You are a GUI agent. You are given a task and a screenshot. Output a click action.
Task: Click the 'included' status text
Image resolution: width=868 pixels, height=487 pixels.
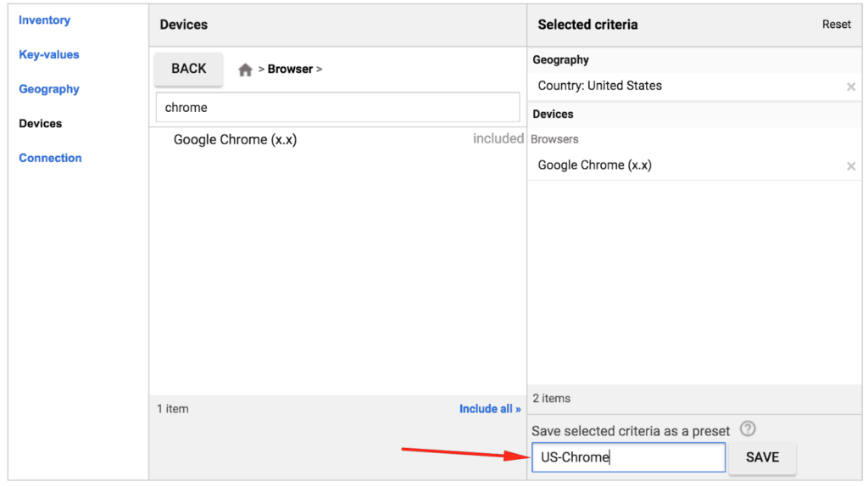[x=498, y=138]
